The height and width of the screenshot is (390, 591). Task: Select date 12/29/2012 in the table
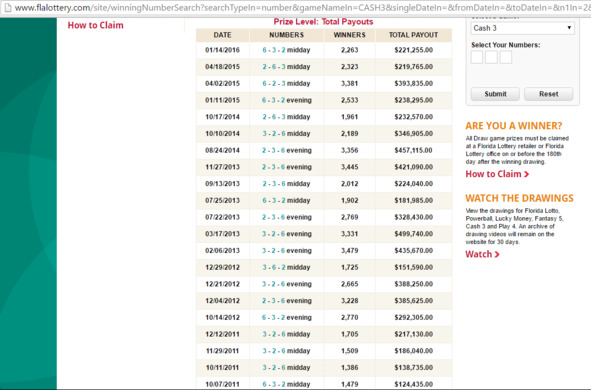pyautogui.click(x=222, y=267)
